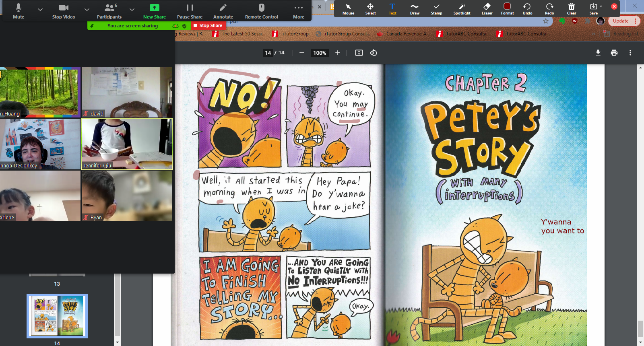This screenshot has width=644, height=346.
Task: Click the 100% zoom level field
Action: click(x=320, y=53)
